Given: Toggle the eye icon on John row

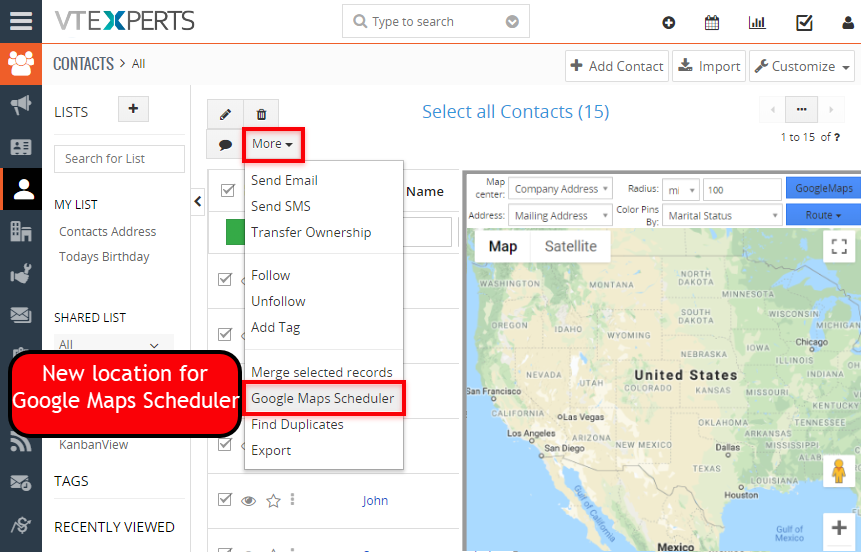Looking at the screenshot, I should point(249,500).
